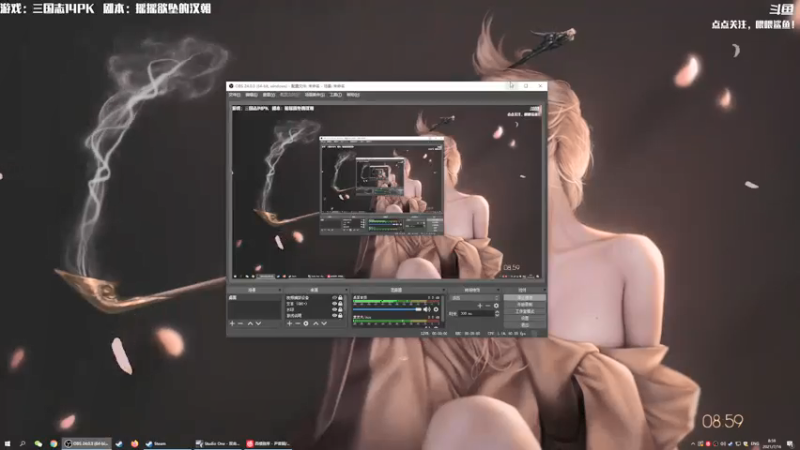The image size is (800, 450).
Task: Open the 配置文件(P) profile menu
Action: pos(290,95)
